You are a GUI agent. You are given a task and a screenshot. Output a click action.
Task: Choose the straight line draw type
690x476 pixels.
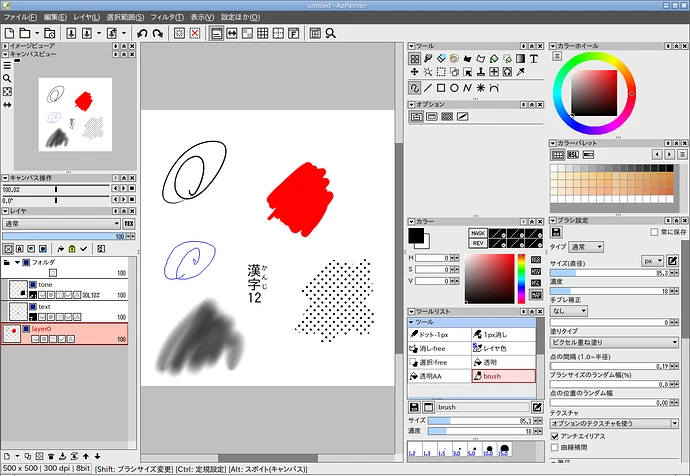pyautogui.click(x=428, y=88)
